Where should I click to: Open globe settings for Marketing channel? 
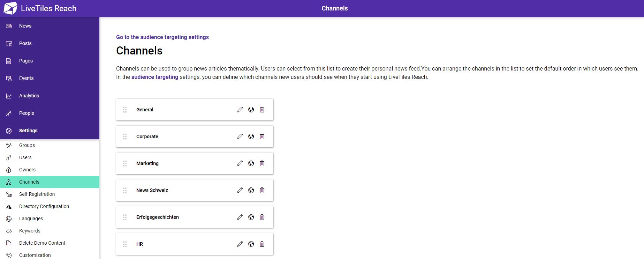[x=251, y=163]
